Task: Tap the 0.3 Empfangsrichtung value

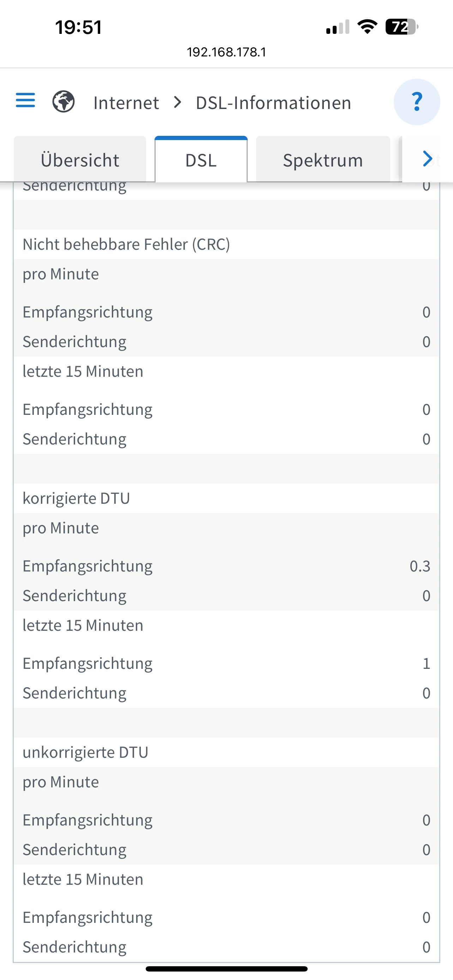Action: point(419,566)
